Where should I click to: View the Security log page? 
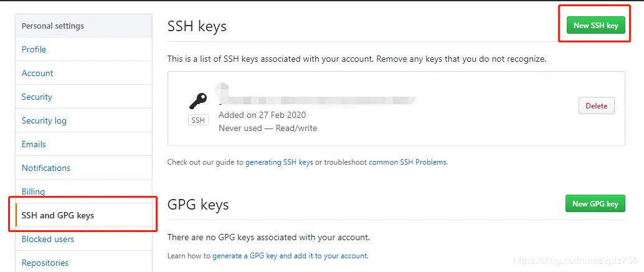click(44, 120)
